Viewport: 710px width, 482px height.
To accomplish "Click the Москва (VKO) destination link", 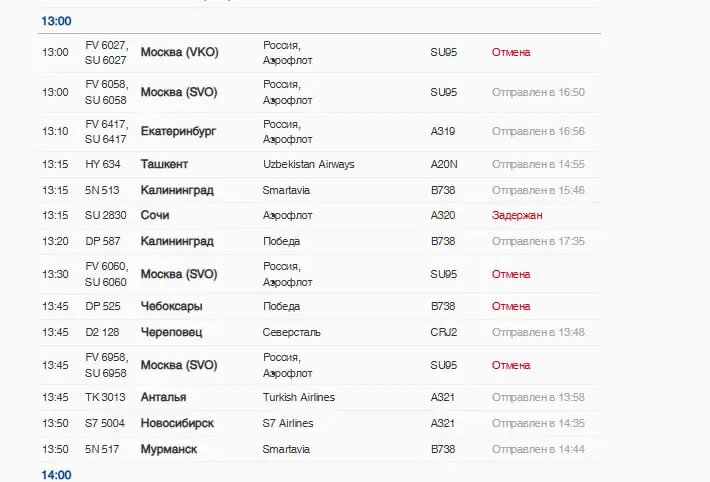I will point(179,52).
